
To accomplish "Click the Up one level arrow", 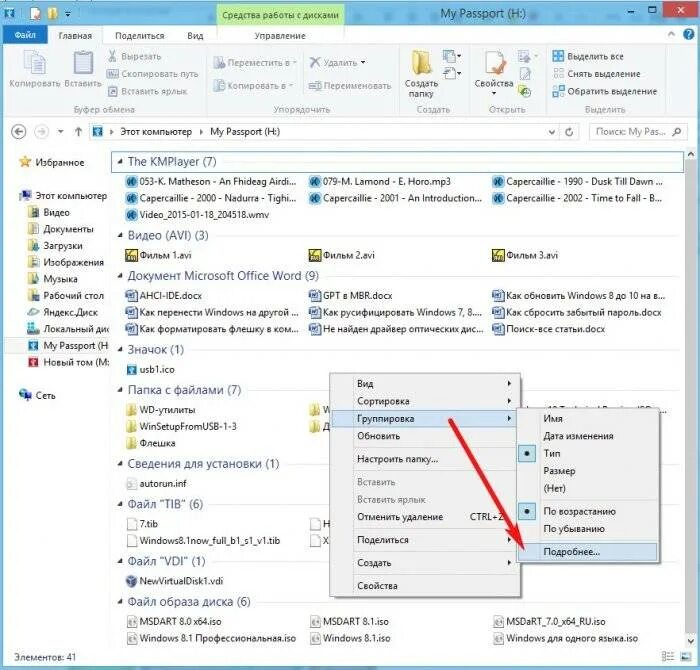I will click(x=79, y=132).
